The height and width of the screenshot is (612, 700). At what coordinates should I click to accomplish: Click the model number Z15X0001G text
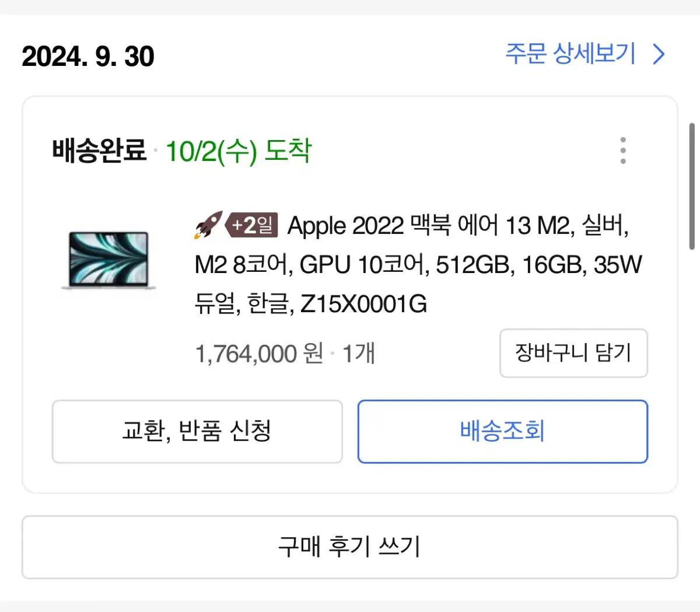click(x=363, y=304)
